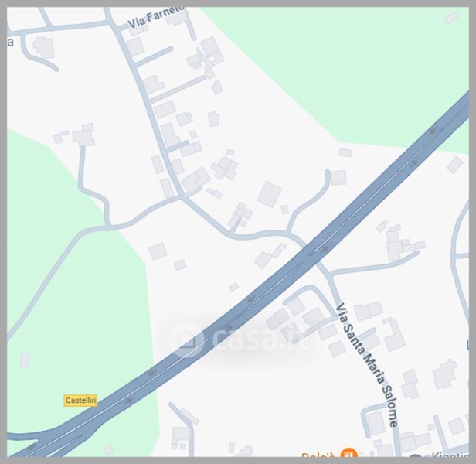Click the topmost direction arrow on the highway
The height and width of the screenshot is (464, 476).
[x=433, y=131]
